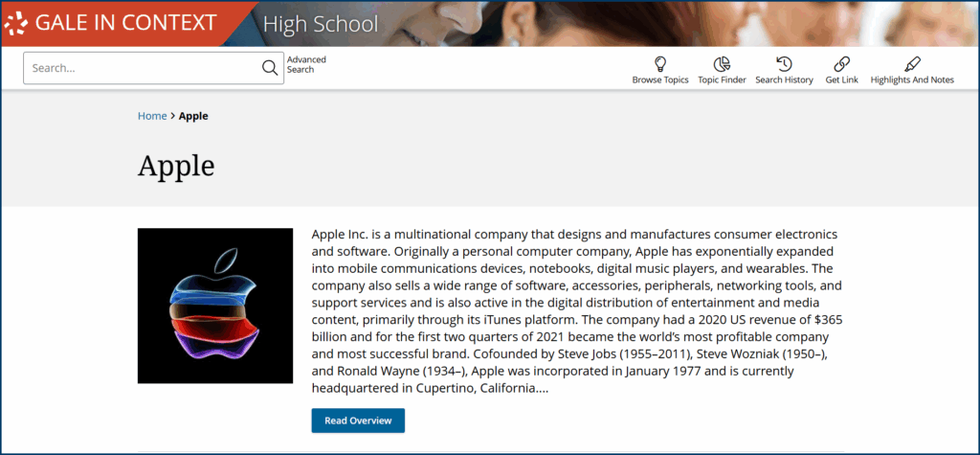Click the magnifying glass search icon

(x=270, y=68)
